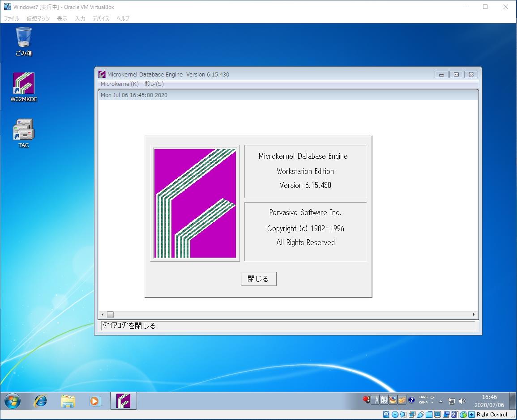Click the horizontal scrollbar thumb in Microkernel window

pyautogui.click(x=110, y=314)
